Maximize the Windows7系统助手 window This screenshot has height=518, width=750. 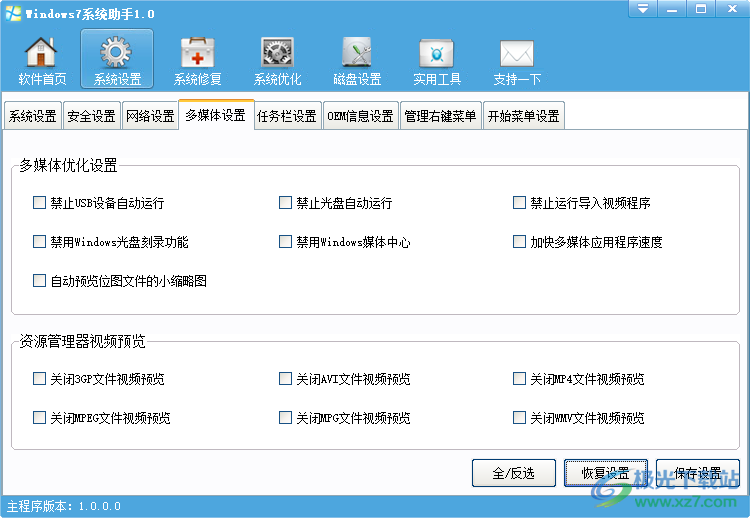(701, 9)
